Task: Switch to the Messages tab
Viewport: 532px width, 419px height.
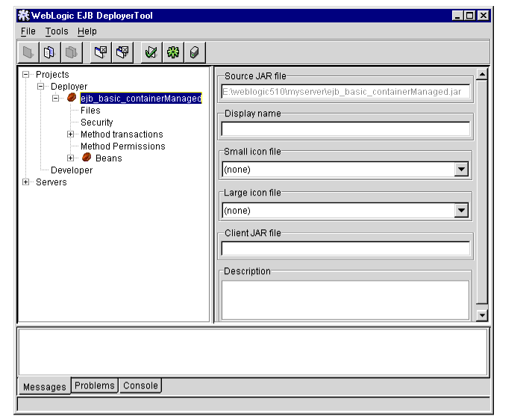Action: (45, 386)
